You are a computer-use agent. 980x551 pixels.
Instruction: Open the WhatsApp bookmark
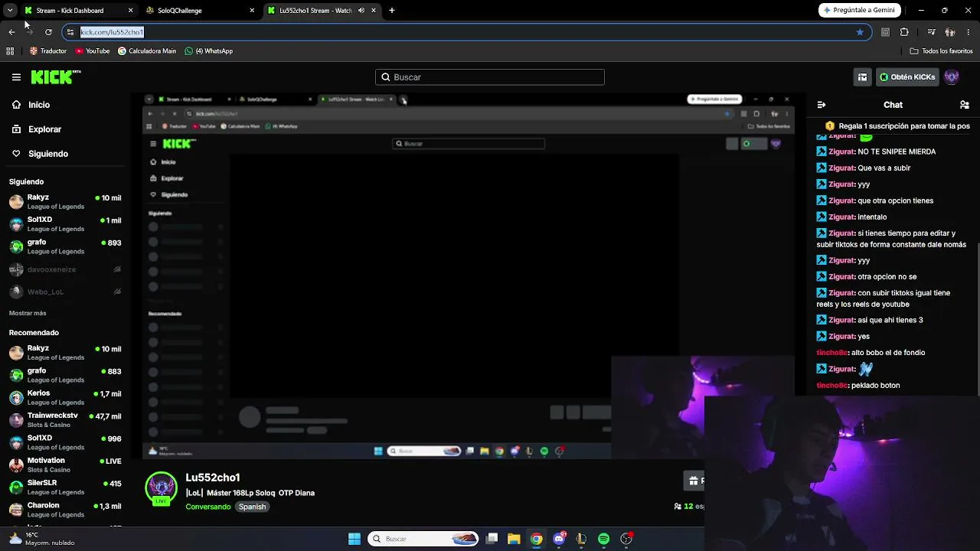tap(208, 51)
